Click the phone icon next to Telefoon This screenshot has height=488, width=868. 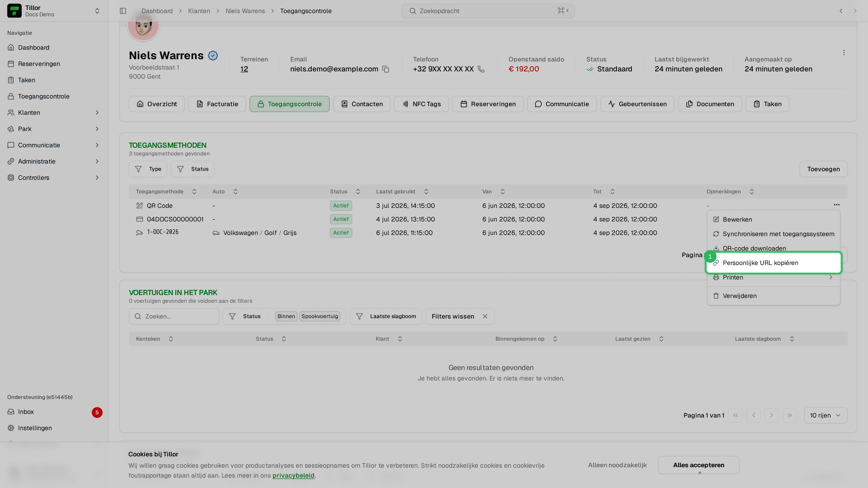pos(481,69)
